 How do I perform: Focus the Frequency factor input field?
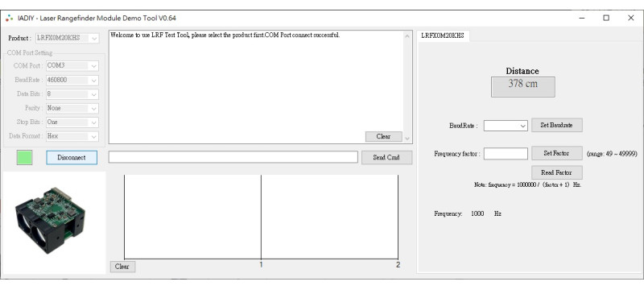pyautogui.click(x=506, y=154)
